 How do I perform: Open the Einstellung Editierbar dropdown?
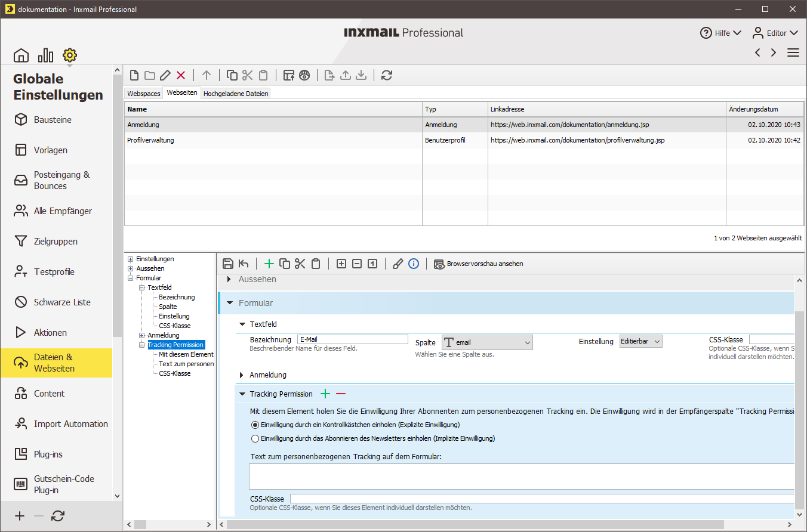tap(641, 341)
